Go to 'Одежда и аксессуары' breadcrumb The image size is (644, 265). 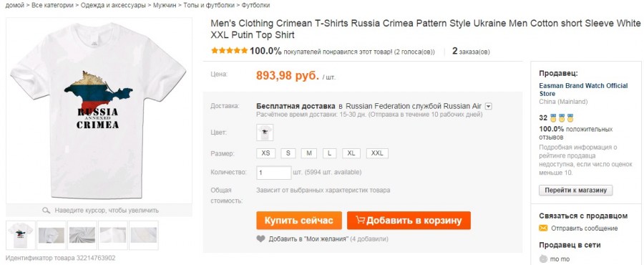click(x=113, y=5)
